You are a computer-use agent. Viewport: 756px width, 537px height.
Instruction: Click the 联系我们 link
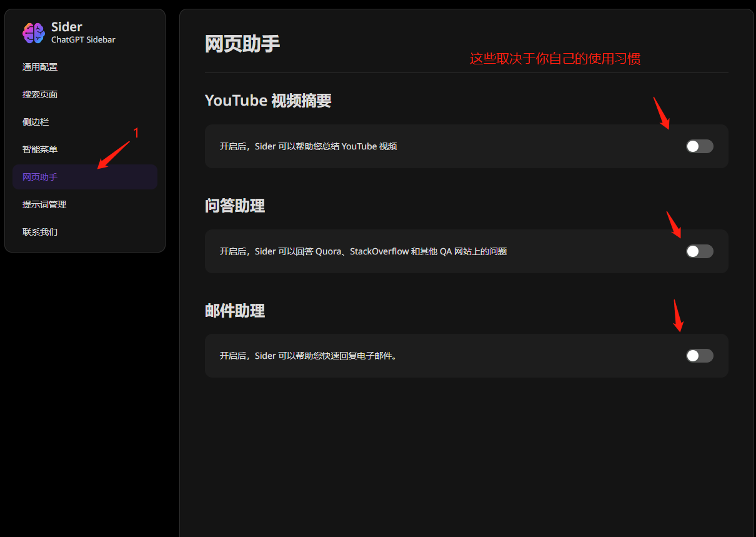pos(40,232)
